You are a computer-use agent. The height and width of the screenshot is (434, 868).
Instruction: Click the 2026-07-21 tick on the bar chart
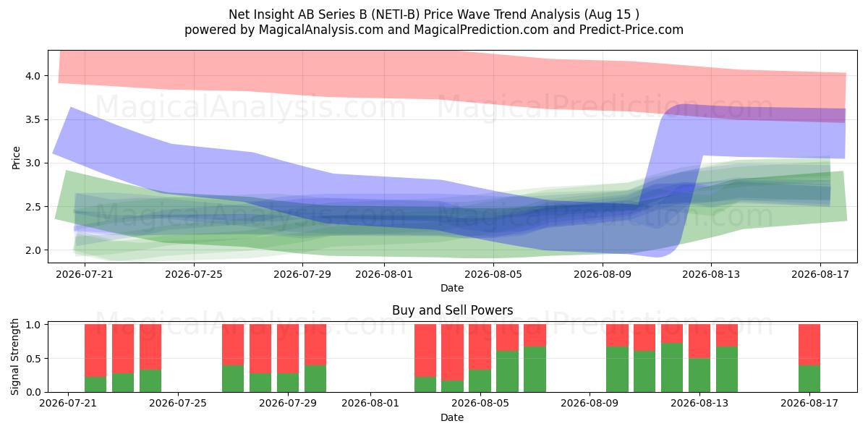click(x=68, y=404)
